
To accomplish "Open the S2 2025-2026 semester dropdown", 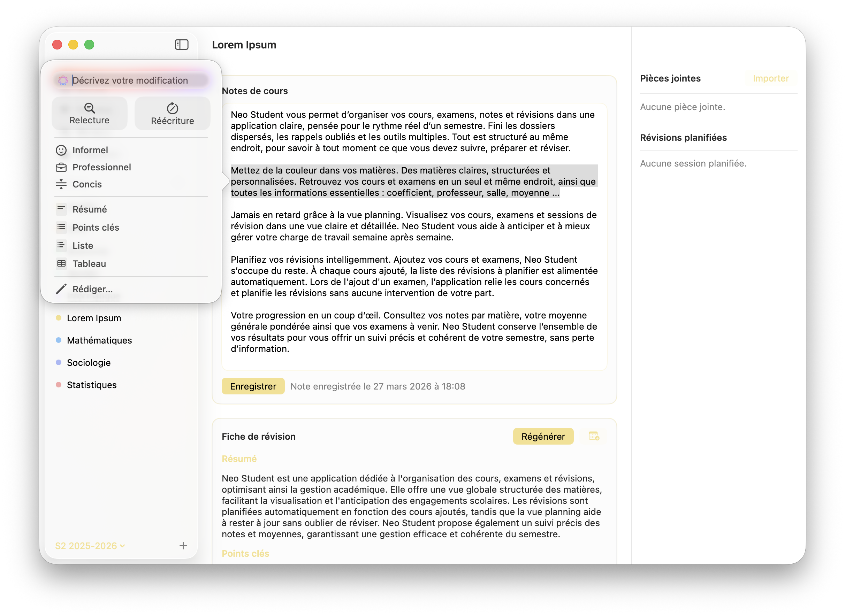I will click(90, 546).
